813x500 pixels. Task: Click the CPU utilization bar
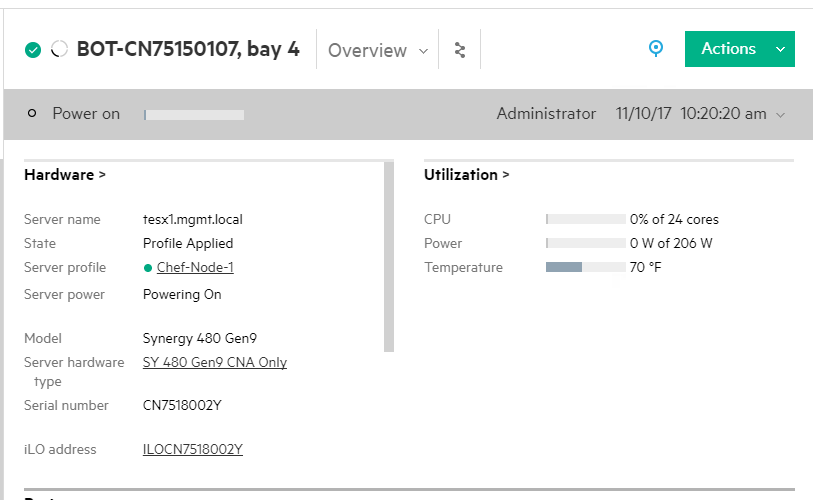[585, 219]
